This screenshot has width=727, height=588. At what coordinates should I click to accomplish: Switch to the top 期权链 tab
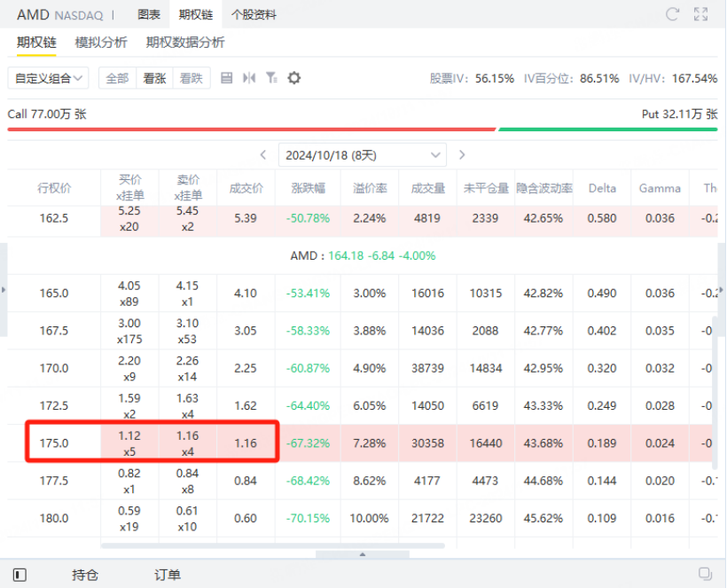[x=196, y=15]
